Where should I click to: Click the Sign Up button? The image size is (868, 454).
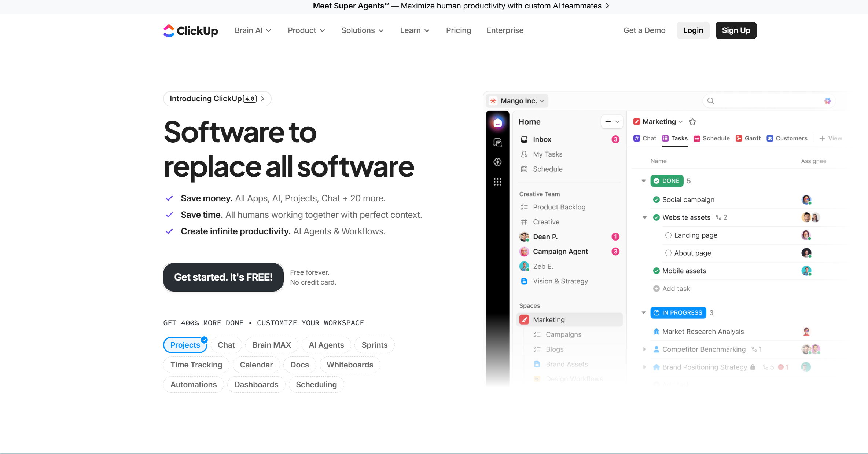pyautogui.click(x=736, y=30)
